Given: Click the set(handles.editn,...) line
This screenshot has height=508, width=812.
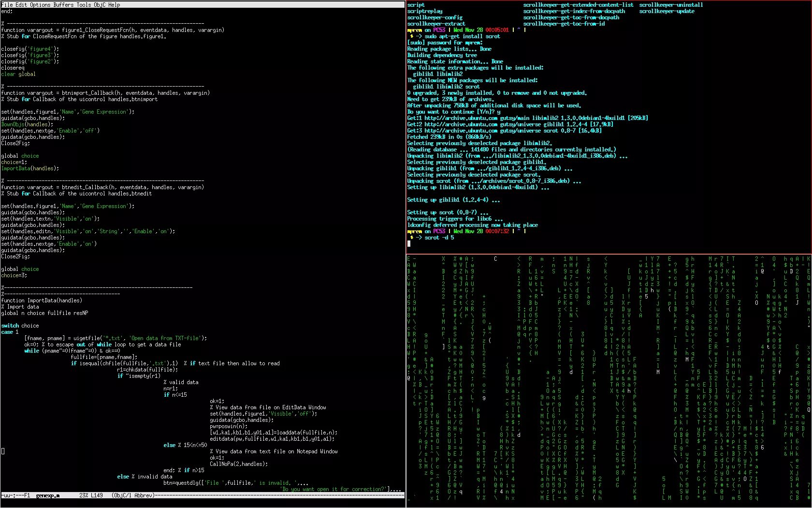Looking at the screenshot, I should point(88,231).
